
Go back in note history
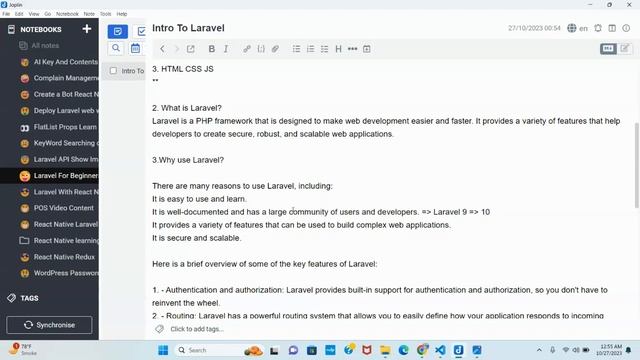pos(162,49)
